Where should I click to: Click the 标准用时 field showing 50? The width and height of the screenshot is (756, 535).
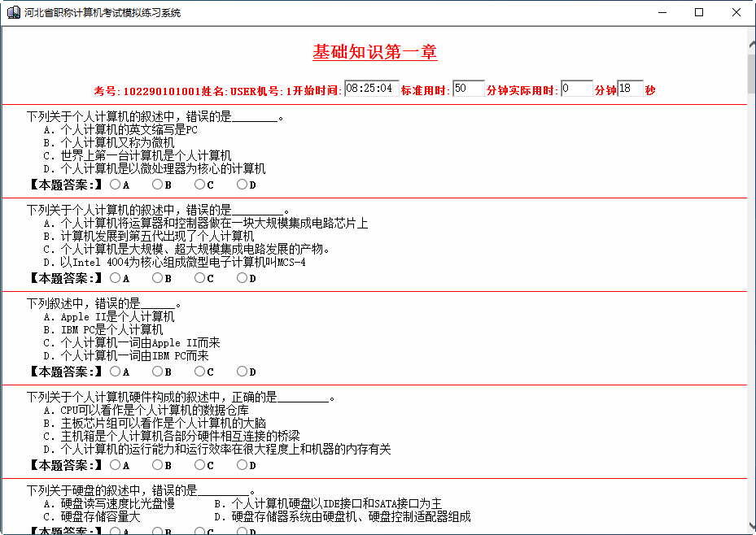point(469,89)
